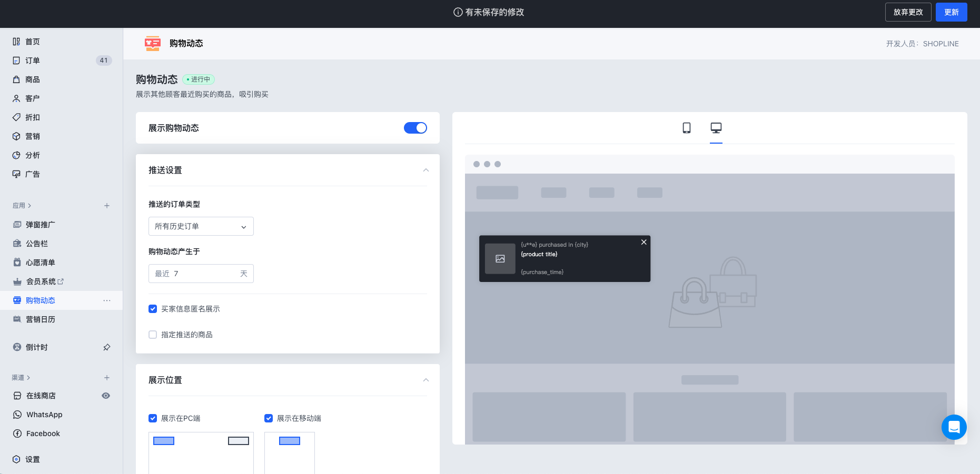This screenshot has height=474, width=980.
Task: Open the 所有历史订单 order type dropdown
Action: point(201,226)
